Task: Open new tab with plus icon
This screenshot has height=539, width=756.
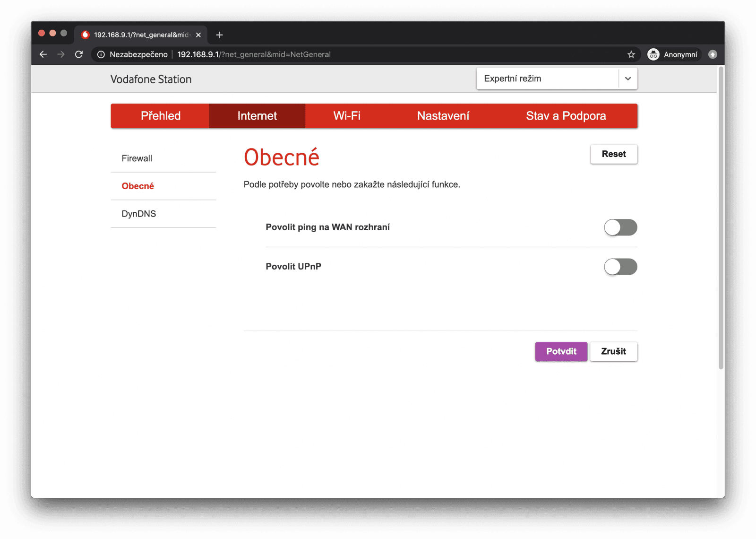Action: pyautogui.click(x=219, y=35)
